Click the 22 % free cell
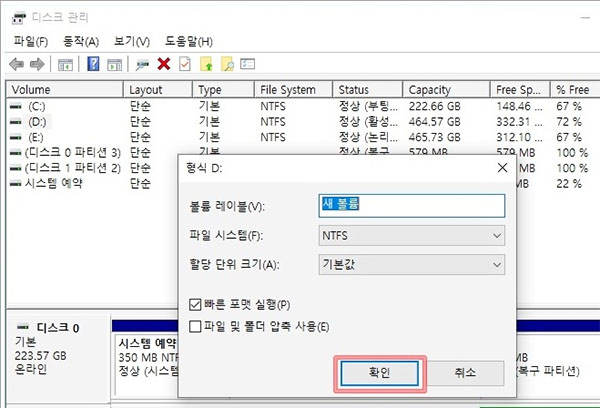This screenshot has width=600, height=408. pyautogui.click(x=569, y=183)
